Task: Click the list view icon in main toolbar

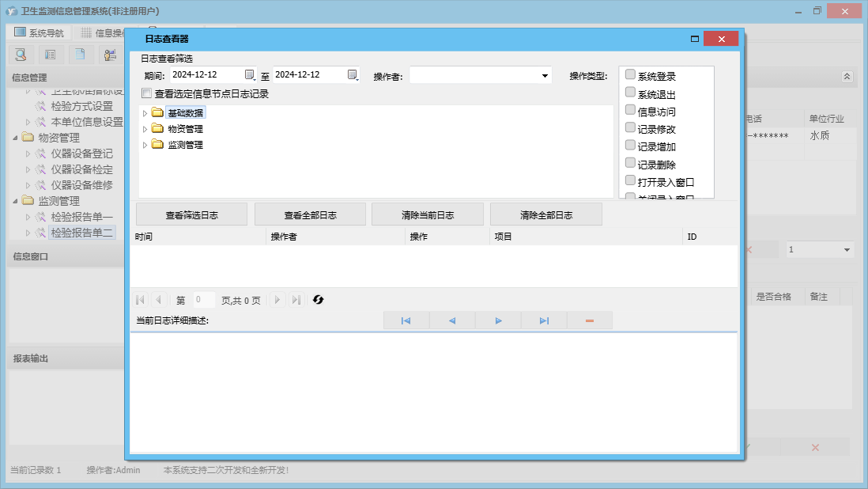Action: click(x=51, y=55)
